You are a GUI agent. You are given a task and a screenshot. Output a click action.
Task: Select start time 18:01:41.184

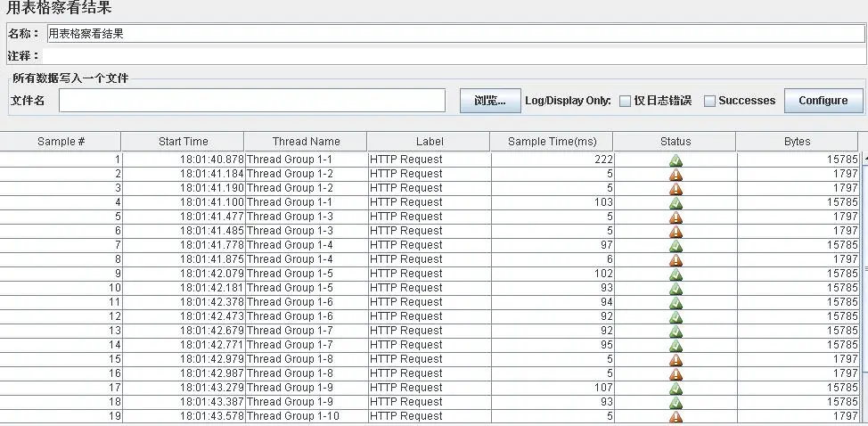(x=184, y=174)
